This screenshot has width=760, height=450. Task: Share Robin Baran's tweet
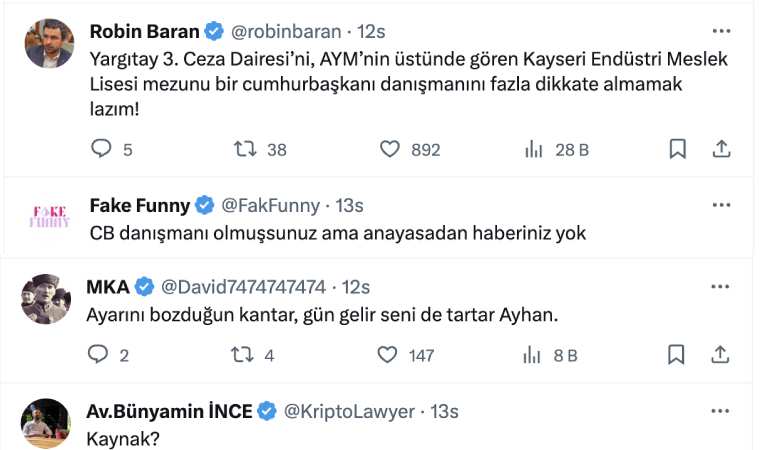tap(721, 149)
